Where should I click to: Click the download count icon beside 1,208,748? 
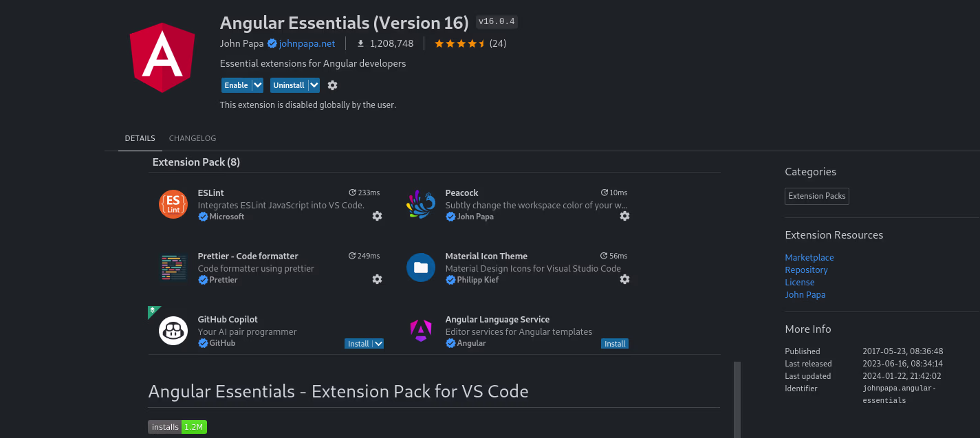[360, 43]
